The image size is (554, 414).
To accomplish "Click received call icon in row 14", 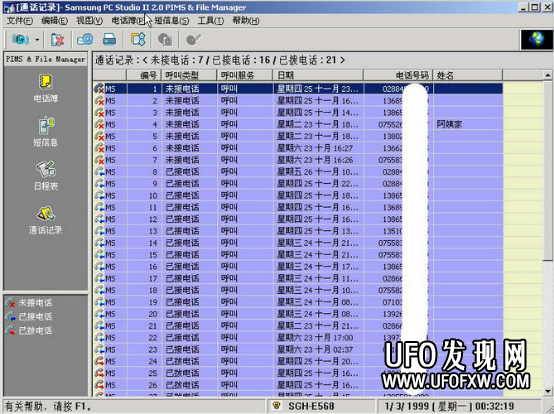I will [99, 243].
